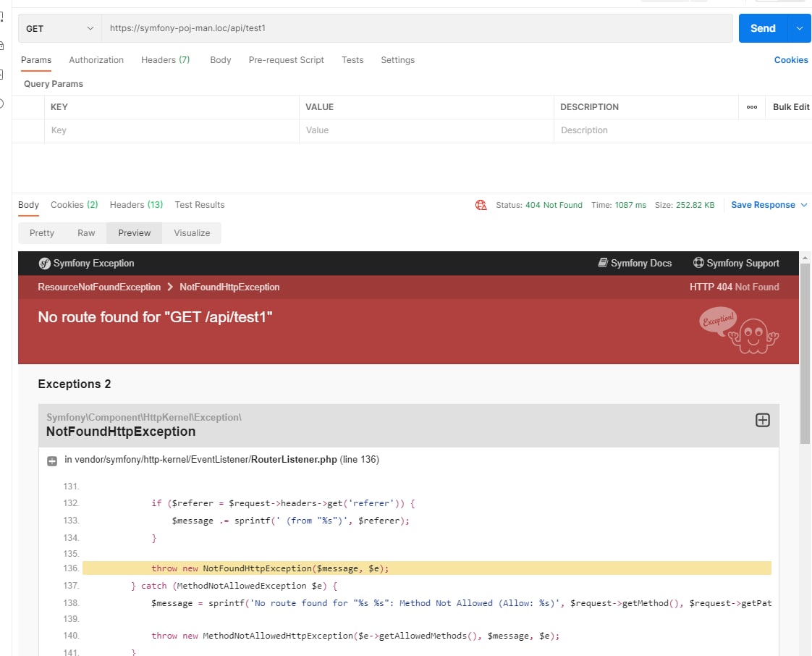Open the Pre-request Script tab
812x656 pixels.
coord(287,60)
